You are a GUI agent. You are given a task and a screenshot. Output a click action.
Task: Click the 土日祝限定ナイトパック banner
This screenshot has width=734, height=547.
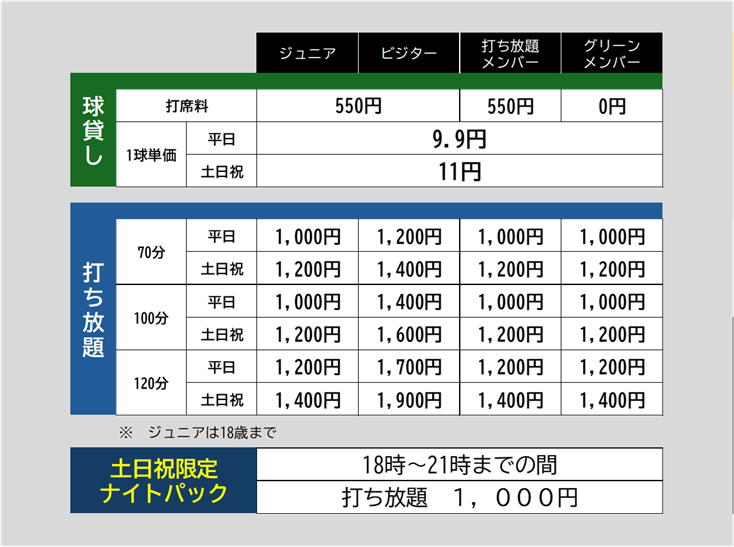point(164,481)
